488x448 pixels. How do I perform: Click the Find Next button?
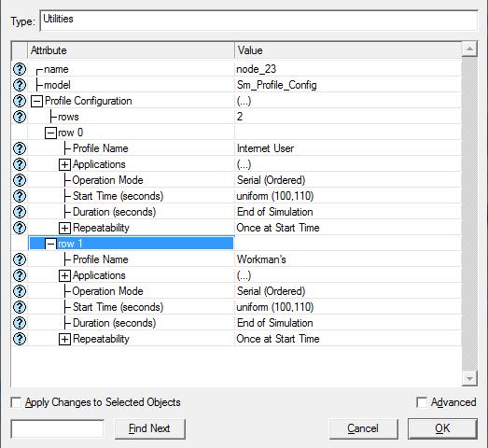pyautogui.click(x=149, y=428)
